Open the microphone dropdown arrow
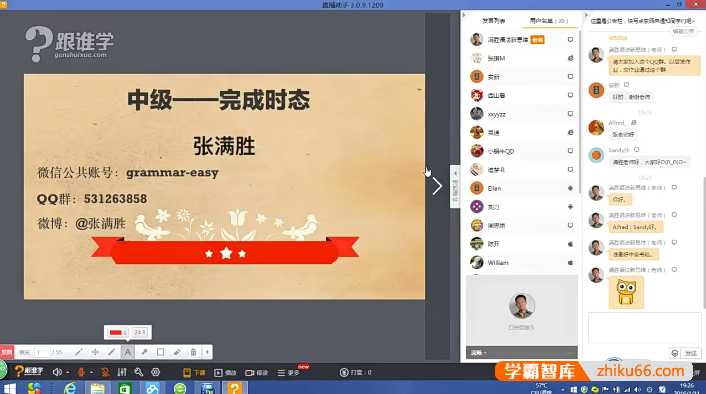This screenshot has height=394, width=706. coord(91,373)
